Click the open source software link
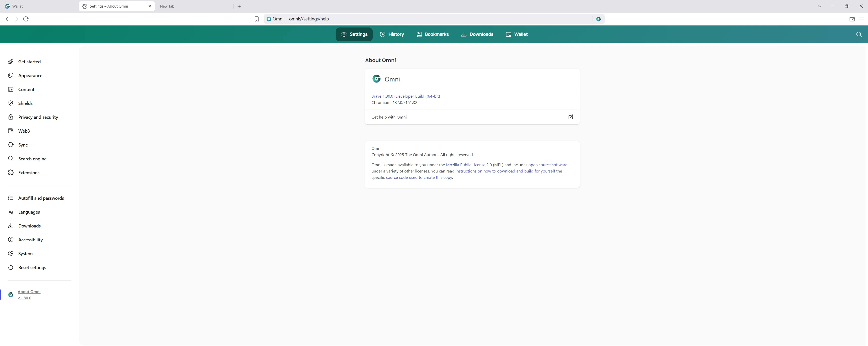This screenshot has width=868, height=346. point(548,165)
